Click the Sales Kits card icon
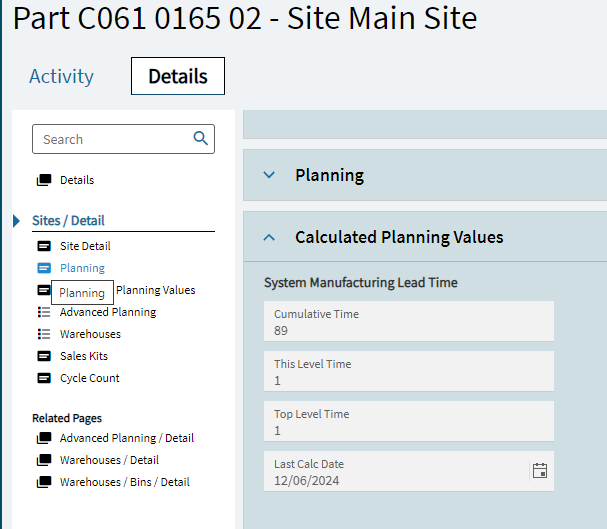This screenshot has width=607, height=529. (44, 356)
